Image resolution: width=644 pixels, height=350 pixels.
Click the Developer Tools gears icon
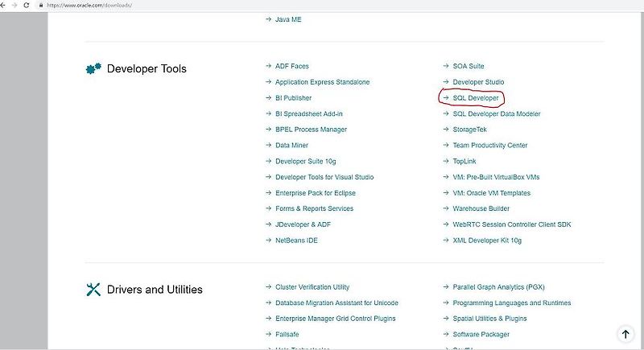pos(93,68)
